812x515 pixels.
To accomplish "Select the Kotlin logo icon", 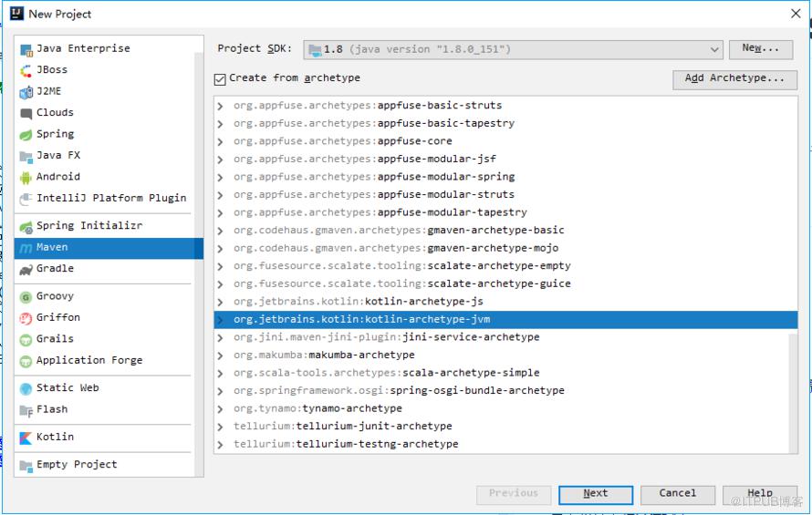I will coord(26,438).
